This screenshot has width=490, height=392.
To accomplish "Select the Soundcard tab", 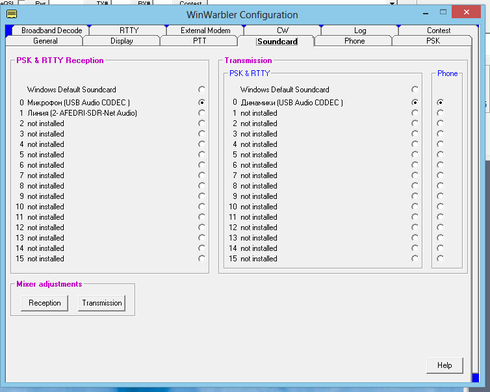I will (277, 41).
